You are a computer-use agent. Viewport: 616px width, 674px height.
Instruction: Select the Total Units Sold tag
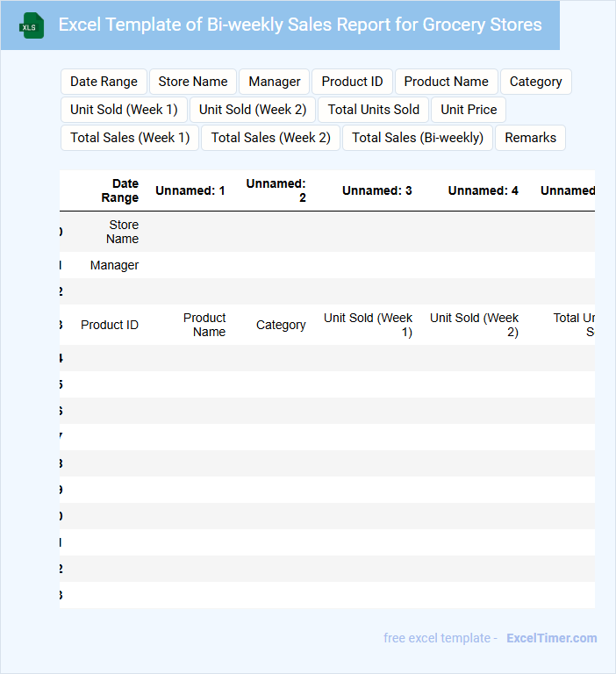tap(374, 110)
